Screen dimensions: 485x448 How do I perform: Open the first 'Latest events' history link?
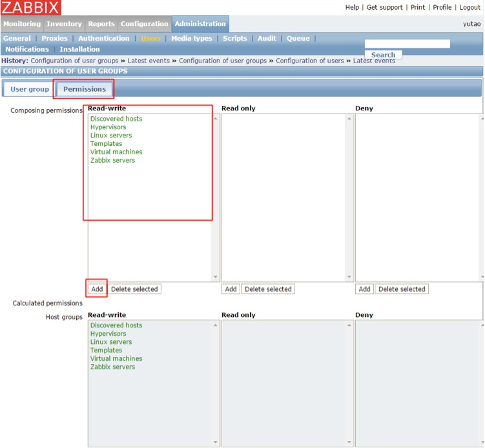pyautogui.click(x=149, y=61)
